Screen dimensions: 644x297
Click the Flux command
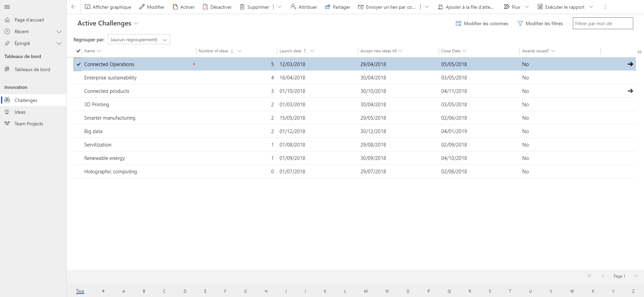(x=512, y=7)
